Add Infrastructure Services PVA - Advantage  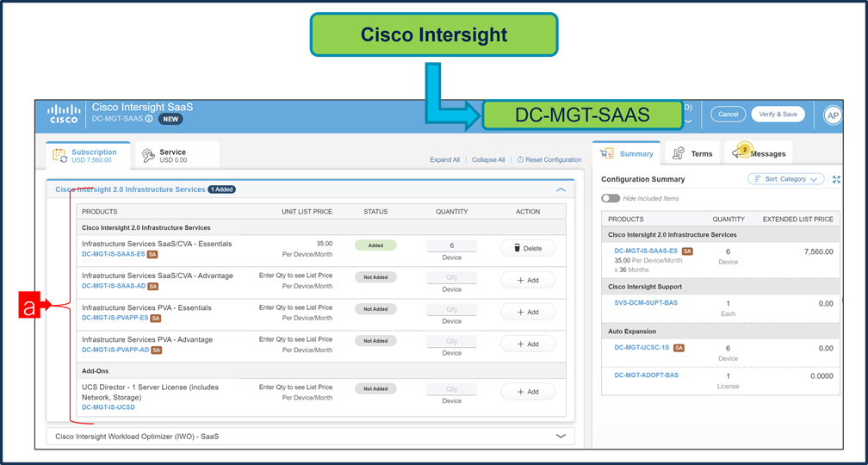(528, 344)
